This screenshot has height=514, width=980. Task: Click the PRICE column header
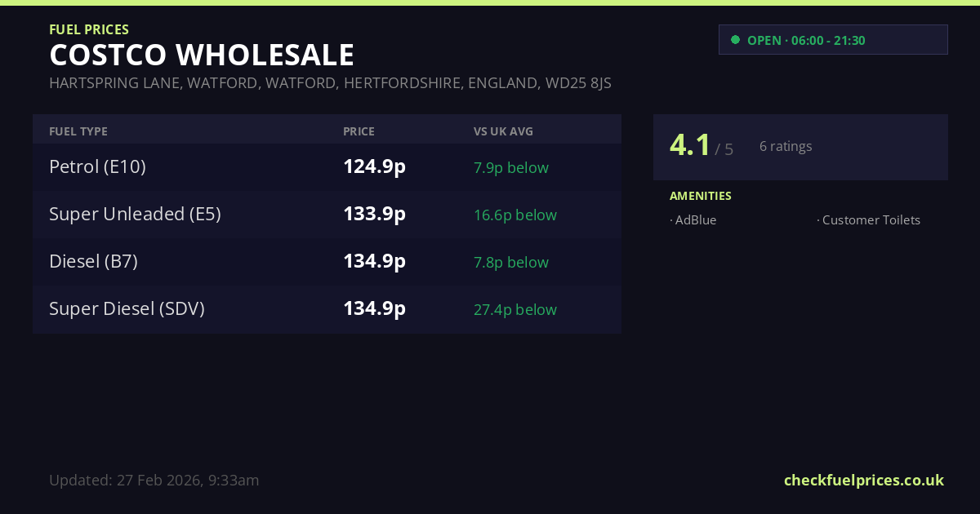[359, 131]
